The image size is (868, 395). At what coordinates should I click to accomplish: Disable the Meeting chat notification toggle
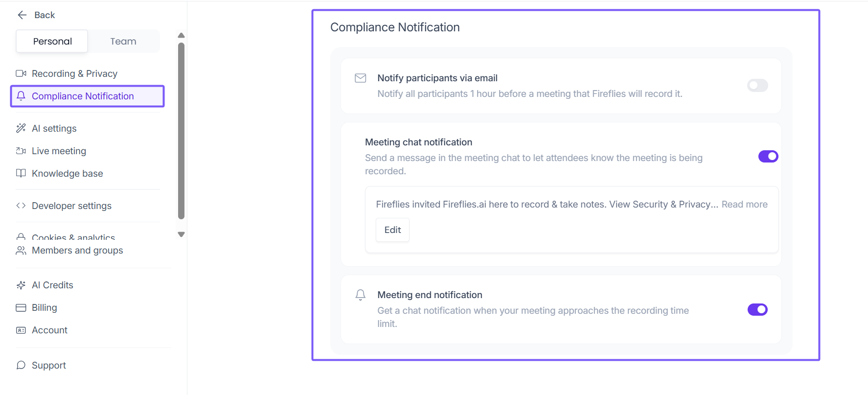(768, 157)
